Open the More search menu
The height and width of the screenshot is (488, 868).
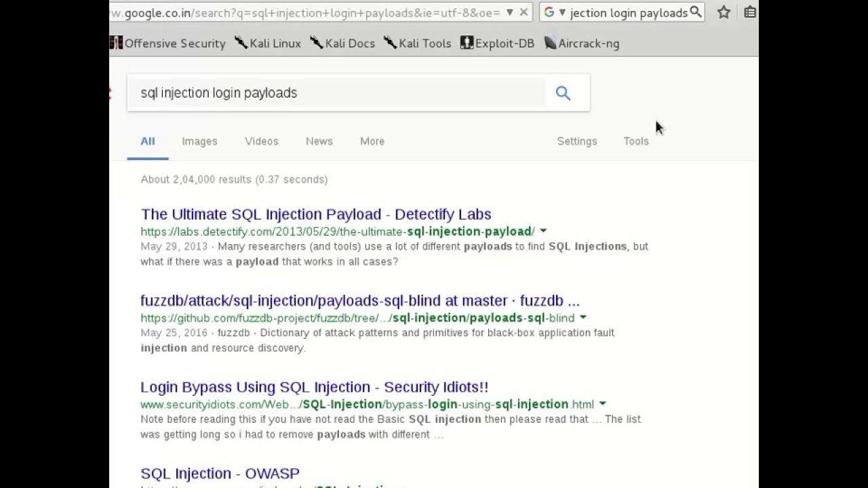tap(372, 141)
